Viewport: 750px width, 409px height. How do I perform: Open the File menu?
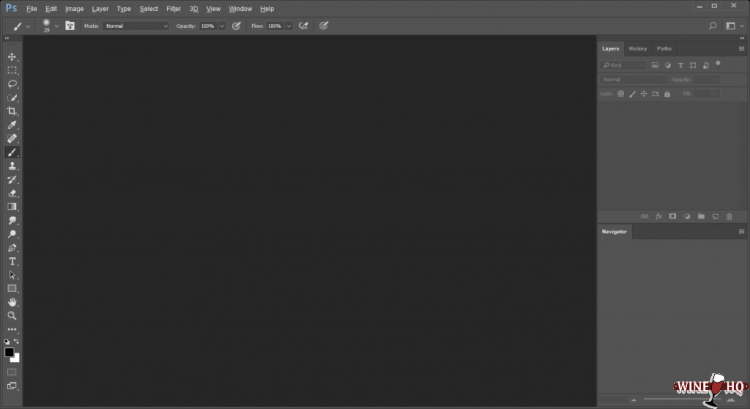32,9
